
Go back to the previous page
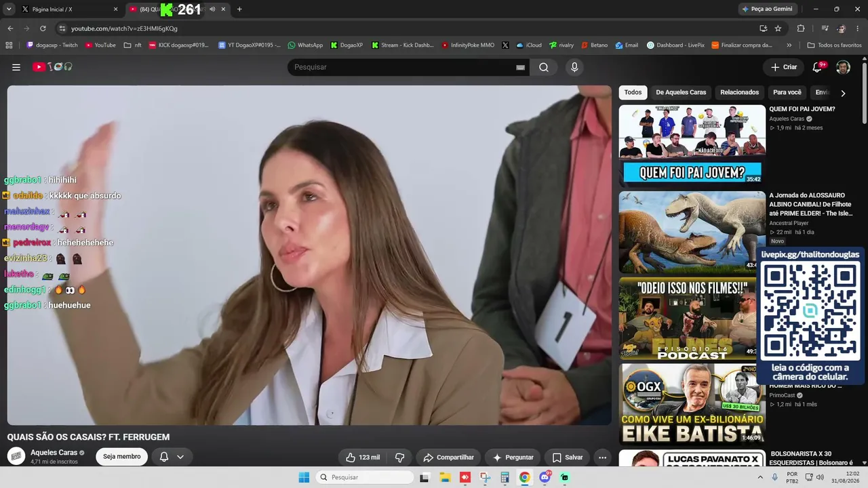(10, 28)
